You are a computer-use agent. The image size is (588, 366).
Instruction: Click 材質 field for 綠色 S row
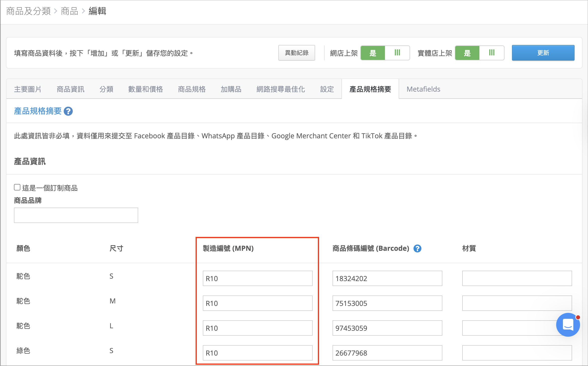click(x=517, y=353)
